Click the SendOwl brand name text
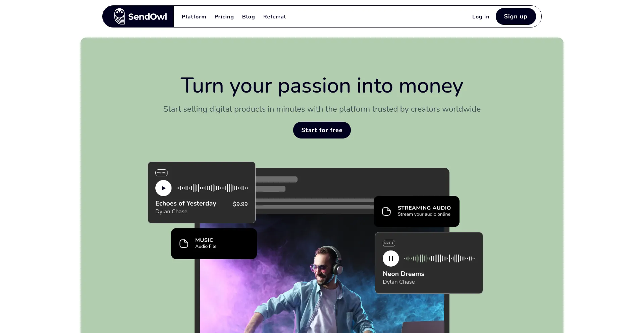Viewport: 644px width, 333px height. (x=148, y=17)
